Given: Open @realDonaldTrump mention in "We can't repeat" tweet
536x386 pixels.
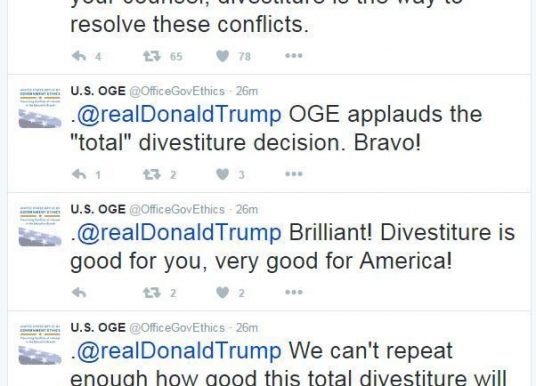Looking at the screenshot, I should pyautogui.click(x=179, y=351).
